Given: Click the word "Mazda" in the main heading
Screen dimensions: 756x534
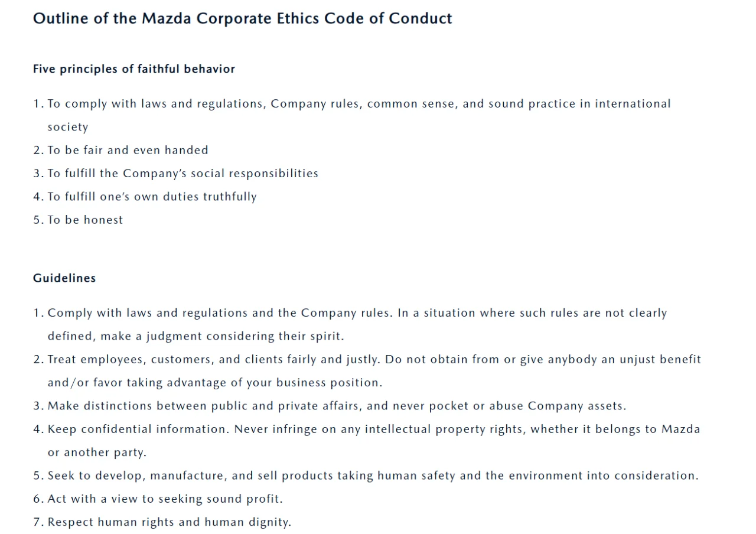Looking at the screenshot, I should (x=167, y=18).
